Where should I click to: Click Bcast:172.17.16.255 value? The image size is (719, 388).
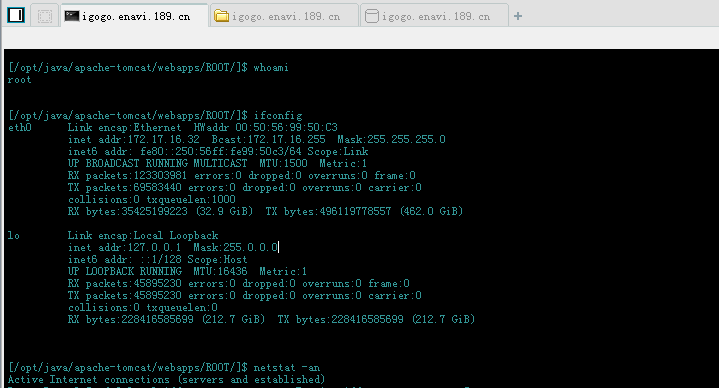pyautogui.click(x=268, y=139)
